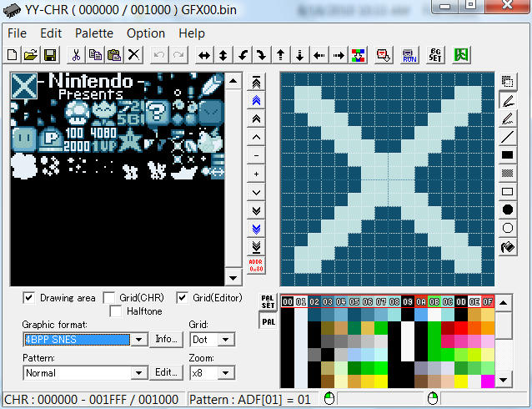Open the Pattern dropdown showing Normal
The height and width of the screenshot is (409, 532).
coord(138,373)
